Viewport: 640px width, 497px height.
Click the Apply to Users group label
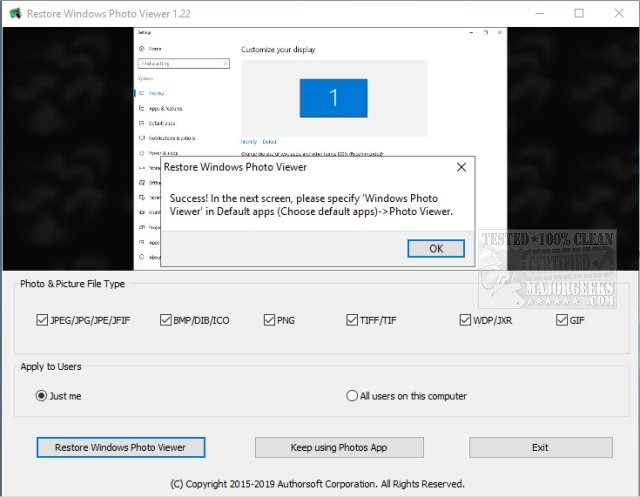click(x=51, y=366)
